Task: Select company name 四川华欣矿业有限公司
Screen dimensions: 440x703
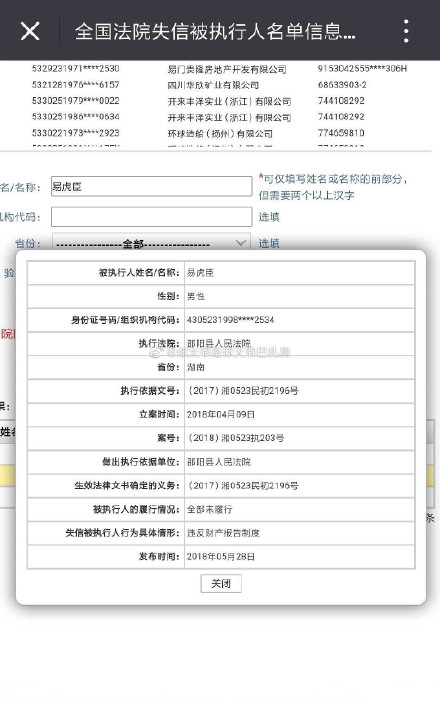Action: (213, 85)
